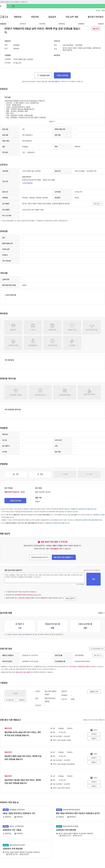
Task: Switch to the 우대사항 tab
Action: click(42, 24)
